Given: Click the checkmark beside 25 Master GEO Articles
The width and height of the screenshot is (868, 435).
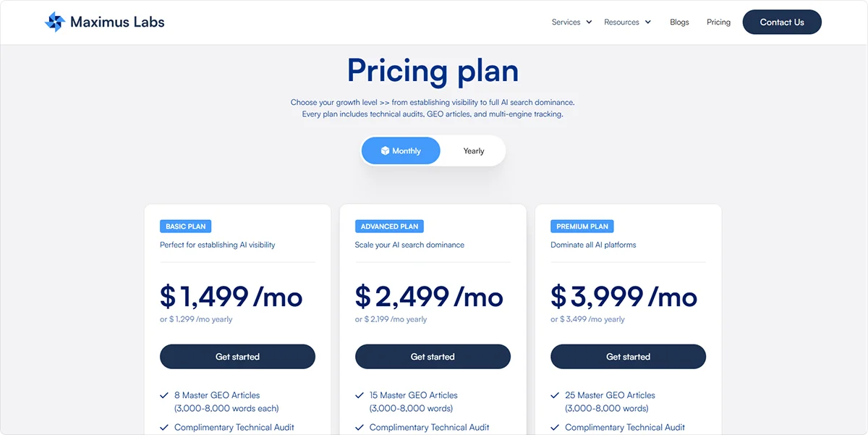Looking at the screenshot, I should (x=554, y=394).
